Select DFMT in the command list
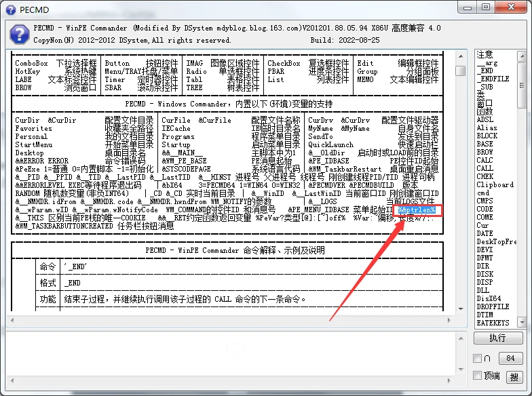The width and height of the screenshot is (532, 396). [x=484, y=258]
